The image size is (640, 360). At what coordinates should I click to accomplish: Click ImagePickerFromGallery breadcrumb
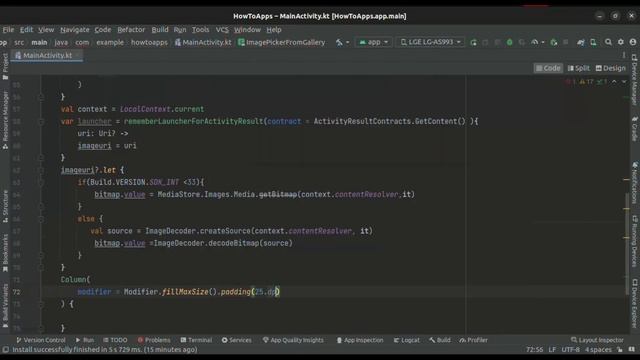pyautogui.click(x=282, y=42)
